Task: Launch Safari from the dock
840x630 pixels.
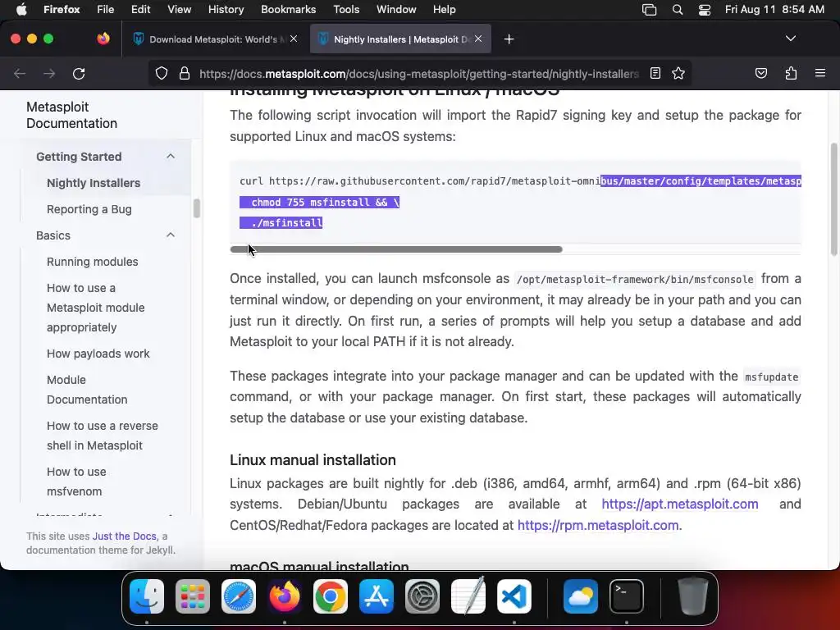Action: tap(239, 596)
